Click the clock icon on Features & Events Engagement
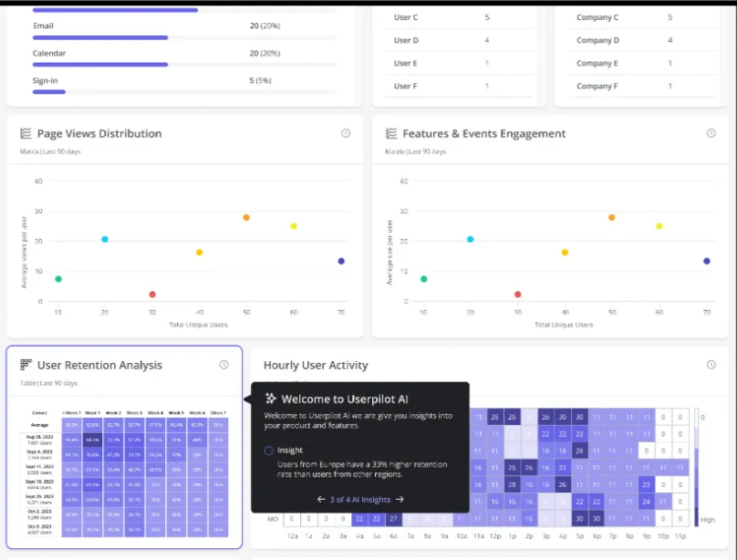 (x=711, y=133)
